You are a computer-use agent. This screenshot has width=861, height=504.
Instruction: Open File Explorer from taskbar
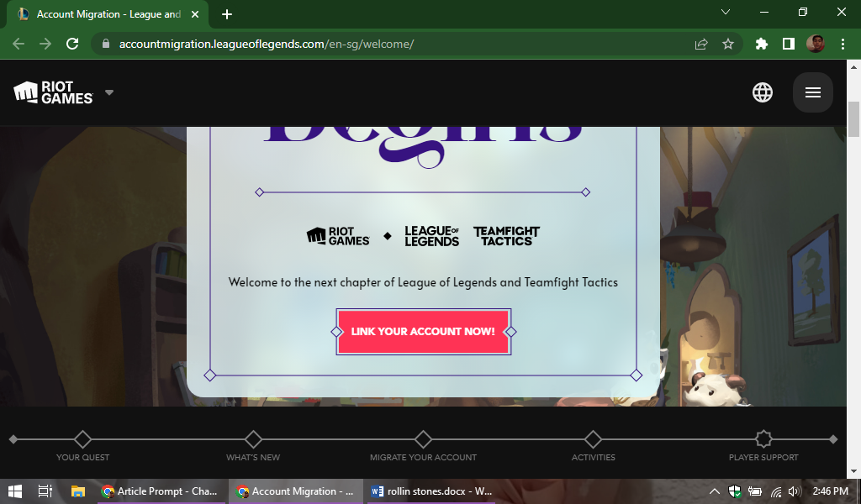78,491
